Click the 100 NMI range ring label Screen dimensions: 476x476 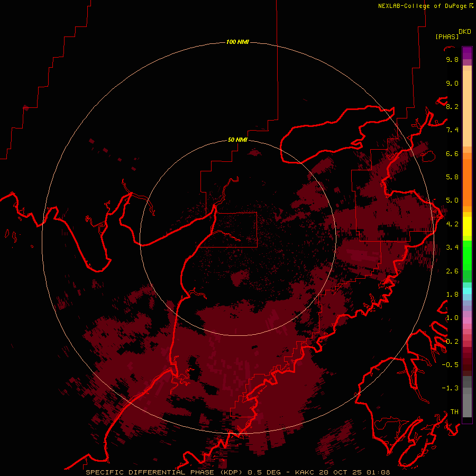[x=237, y=42]
